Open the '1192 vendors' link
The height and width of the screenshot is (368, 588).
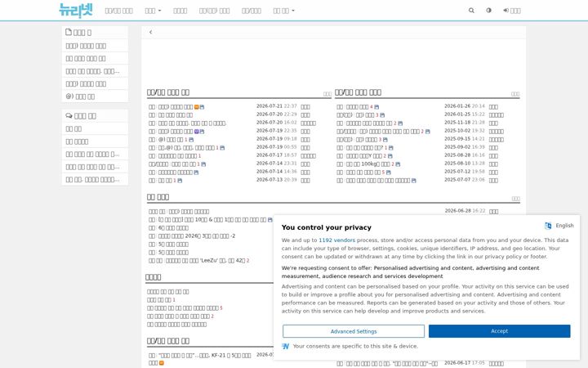(x=336, y=240)
